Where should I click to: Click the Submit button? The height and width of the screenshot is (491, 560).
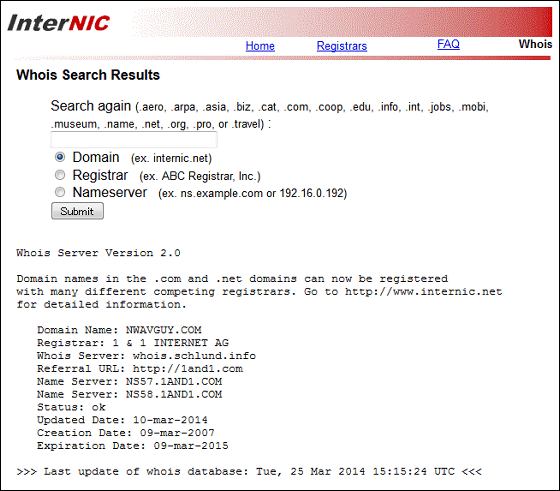pos(78,211)
